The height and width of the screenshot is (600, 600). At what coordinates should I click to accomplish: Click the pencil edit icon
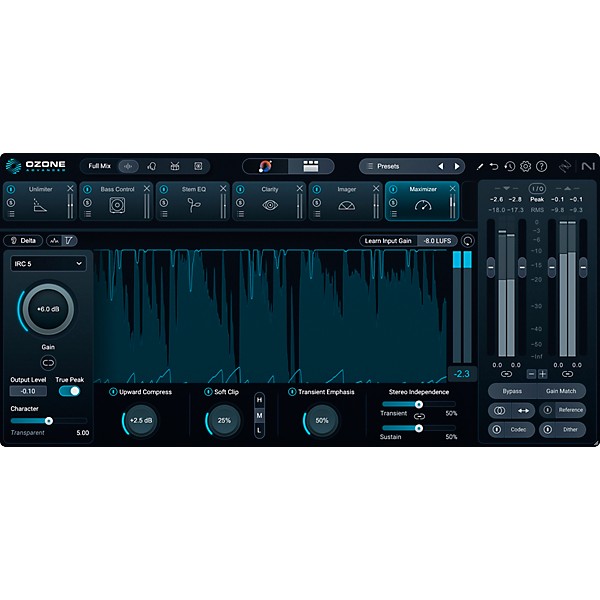coord(479,166)
